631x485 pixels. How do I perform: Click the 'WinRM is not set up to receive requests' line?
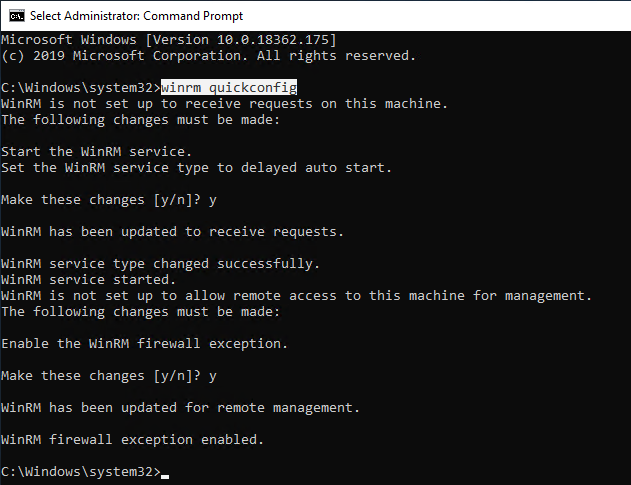coord(225,104)
